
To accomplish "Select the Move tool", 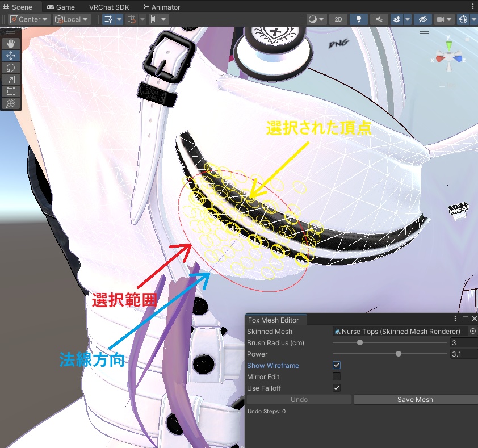I will tap(10, 55).
